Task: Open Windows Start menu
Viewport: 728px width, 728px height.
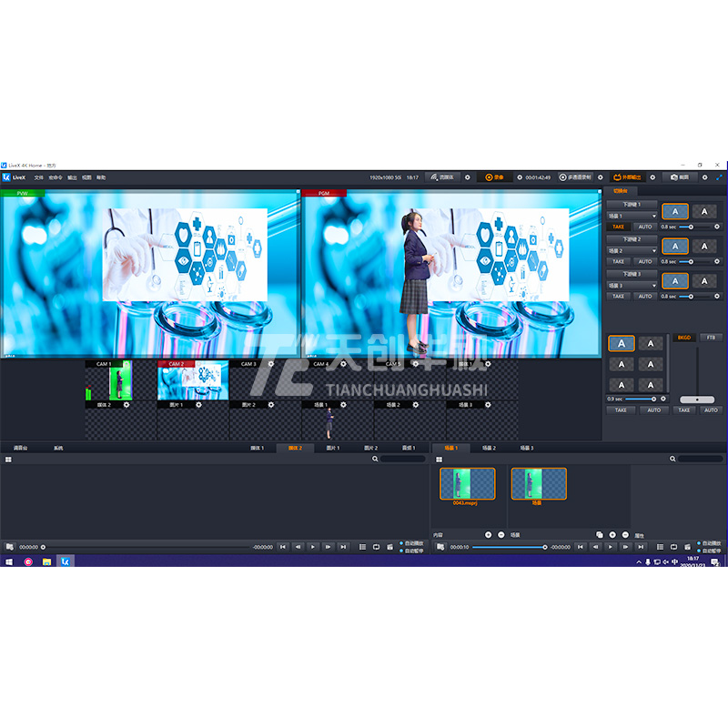Action: coord(8,561)
